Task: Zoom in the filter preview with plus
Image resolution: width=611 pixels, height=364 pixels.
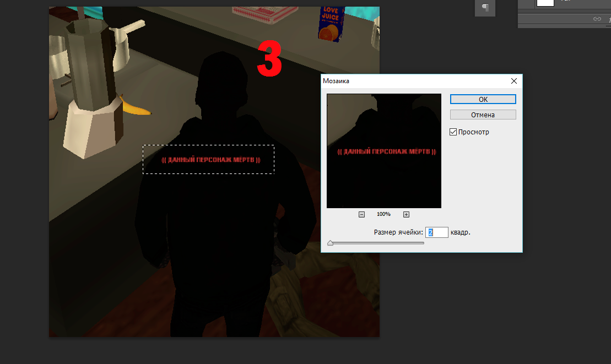Action: tap(406, 214)
